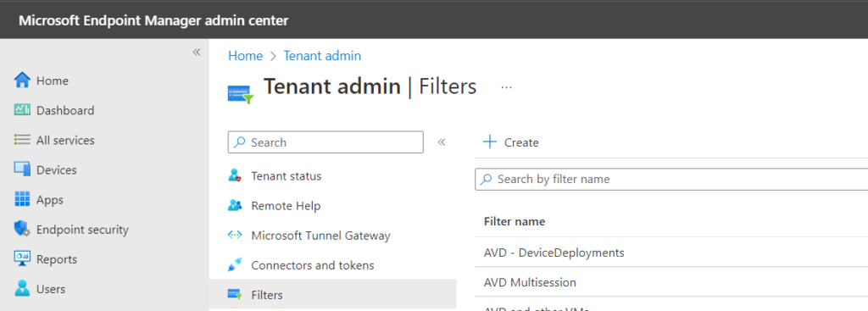Open the Dashboard chart icon
The image size is (868, 311).
coord(22,110)
